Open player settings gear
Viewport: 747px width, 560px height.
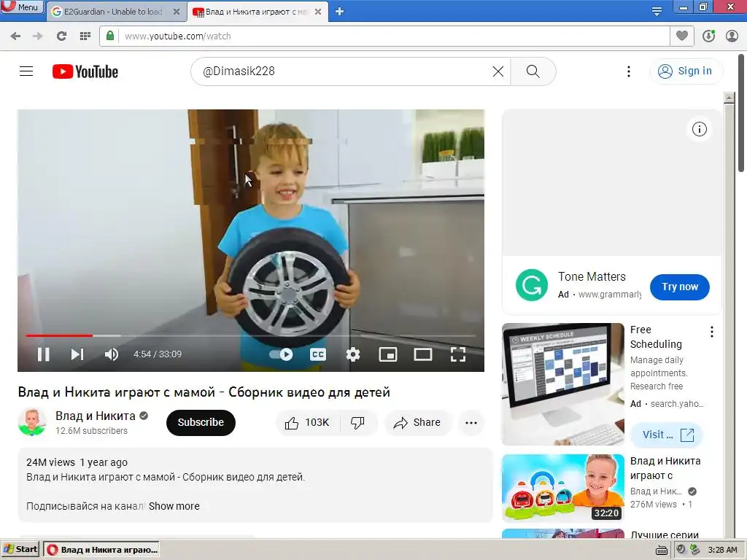point(353,354)
